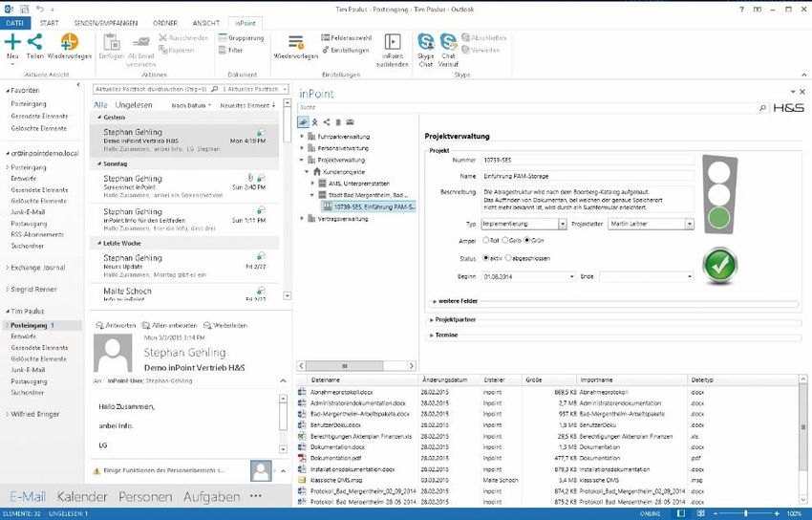Select Exchange Journal folder
812x520 pixels.
pyautogui.click(x=38, y=268)
